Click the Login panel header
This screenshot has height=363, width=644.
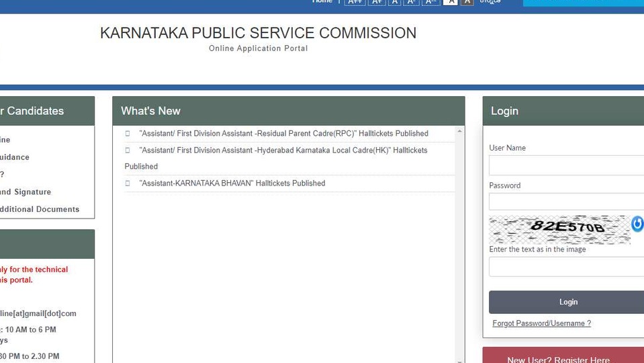pos(563,111)
